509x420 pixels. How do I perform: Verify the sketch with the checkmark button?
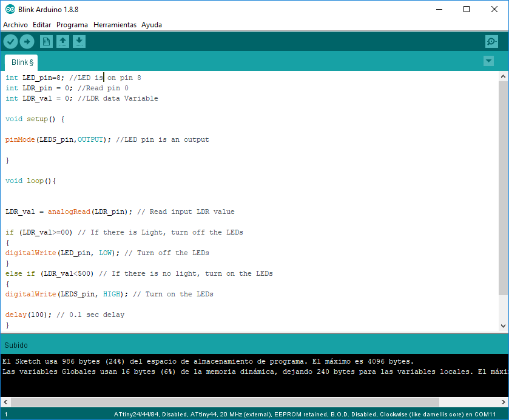pos(10,41)
